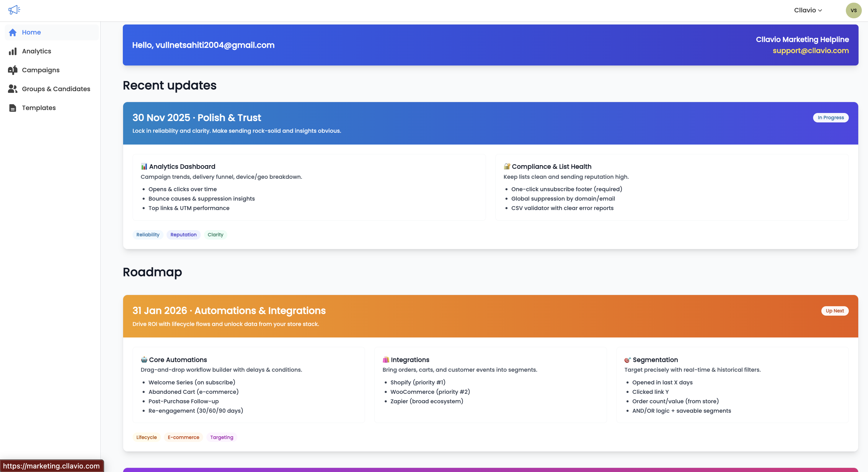Click the Campaigns megaphone icon in sidebar

(12, 70)
